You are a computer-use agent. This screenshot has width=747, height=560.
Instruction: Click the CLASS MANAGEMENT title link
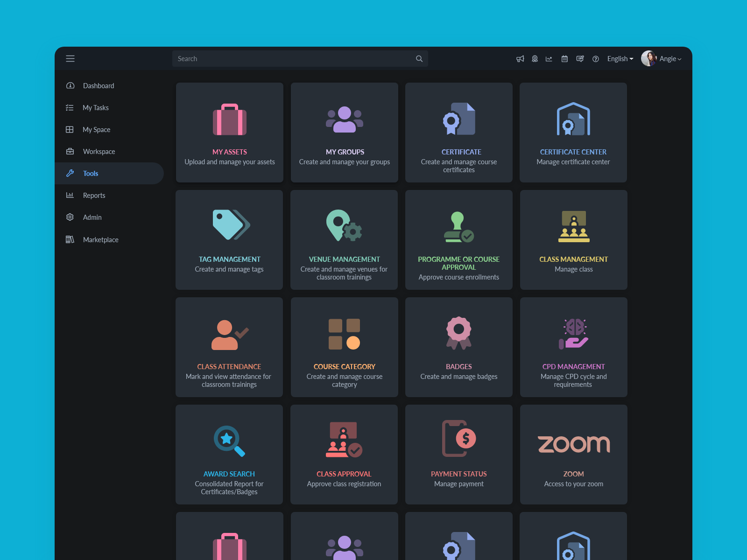click(x=574, y=259)
